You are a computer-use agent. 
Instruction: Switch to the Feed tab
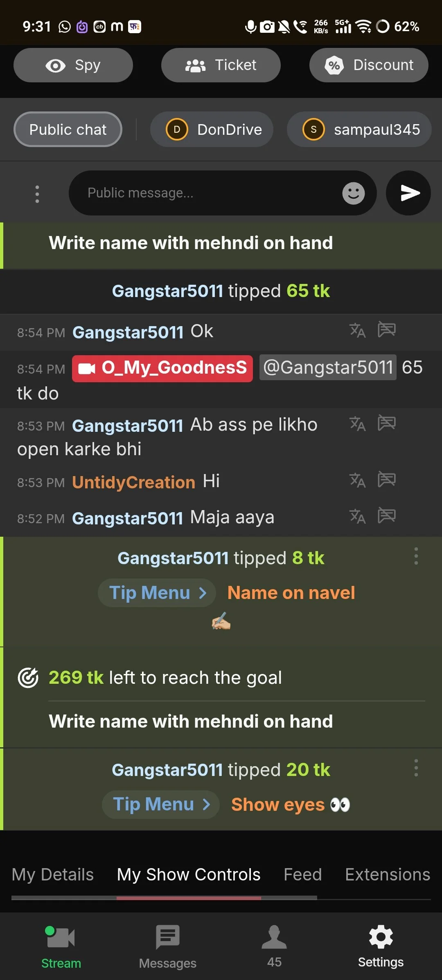[x=303, y=875]
